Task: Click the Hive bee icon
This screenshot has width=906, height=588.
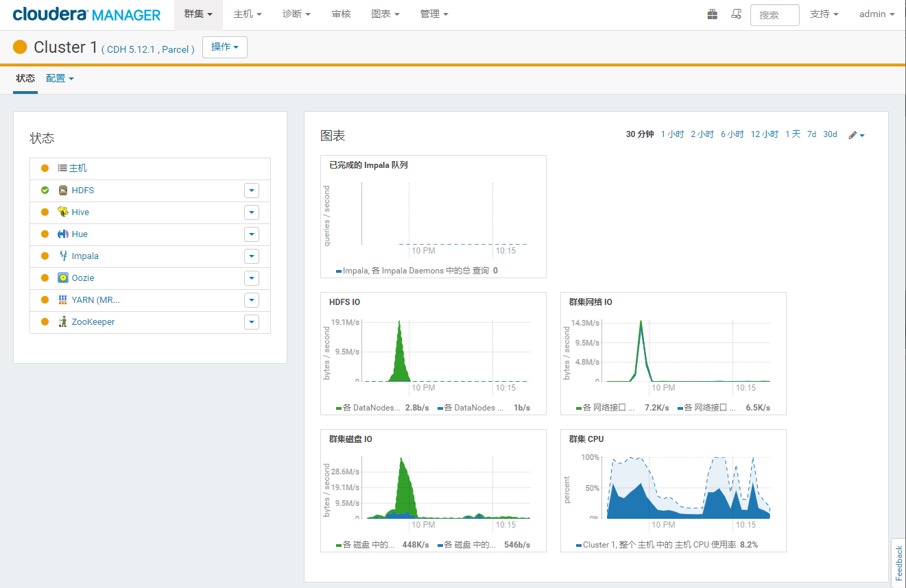Action: [x=63, y=212]
